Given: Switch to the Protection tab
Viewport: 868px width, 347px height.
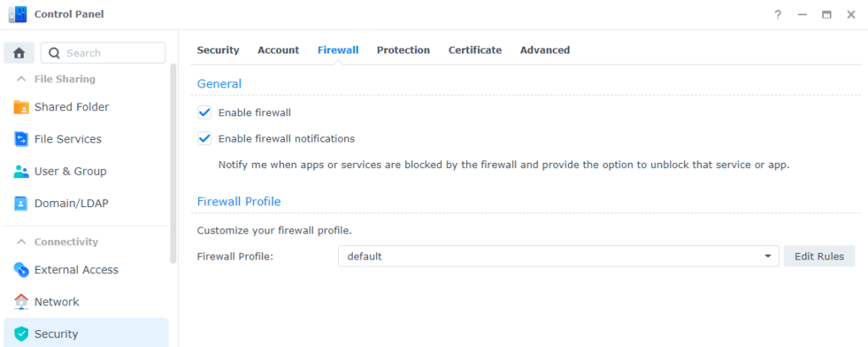Looking at the screenshot, I should click(403, 50).
